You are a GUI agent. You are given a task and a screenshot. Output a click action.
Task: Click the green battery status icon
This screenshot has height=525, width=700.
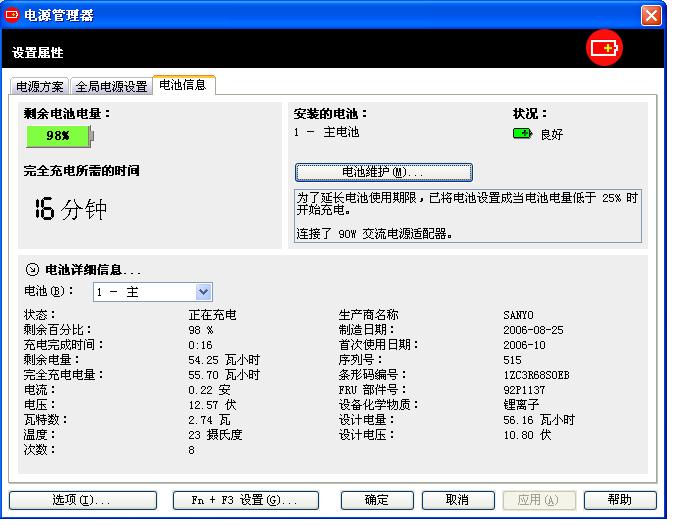pyautogui.click(x=522, y=133)
